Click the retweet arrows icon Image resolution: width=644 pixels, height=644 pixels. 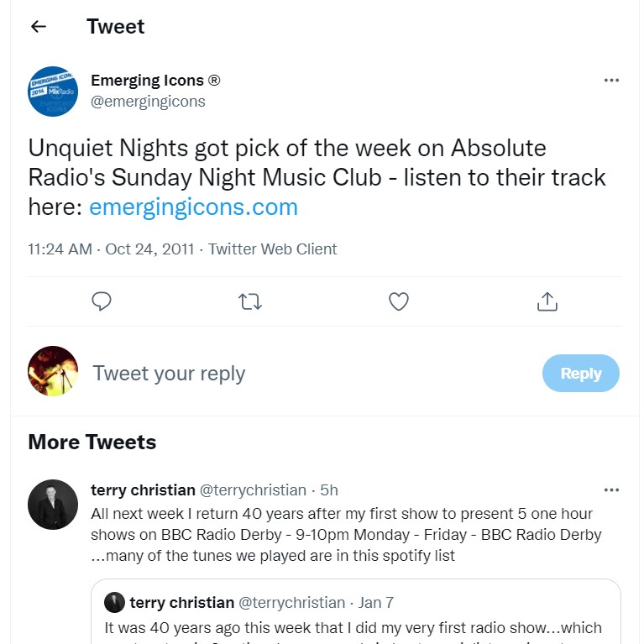tap(250, 301)
